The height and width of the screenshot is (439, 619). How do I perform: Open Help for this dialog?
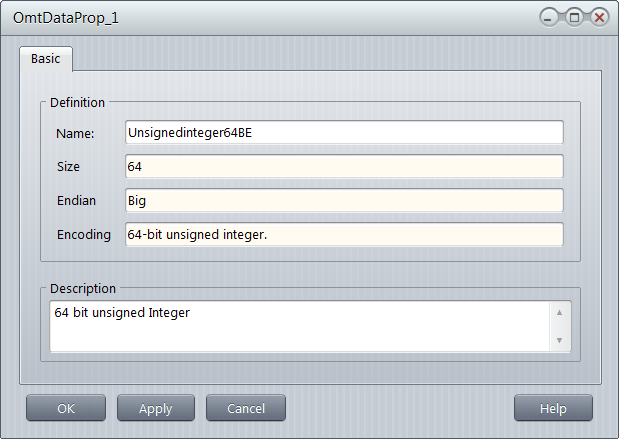click(x=553, y=408)
